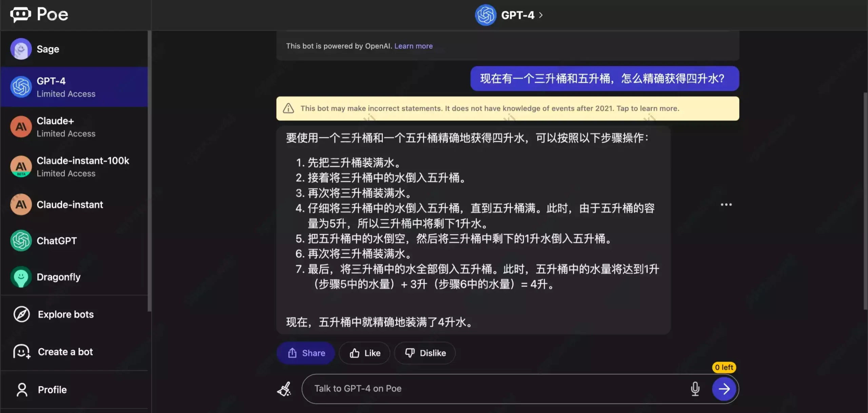
Task: Open the Sage bot avatar
Action: tap(21, 49)
